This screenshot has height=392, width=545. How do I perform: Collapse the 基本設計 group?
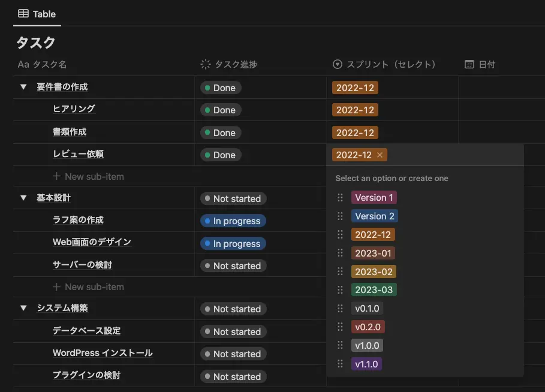tap(22, 198)
